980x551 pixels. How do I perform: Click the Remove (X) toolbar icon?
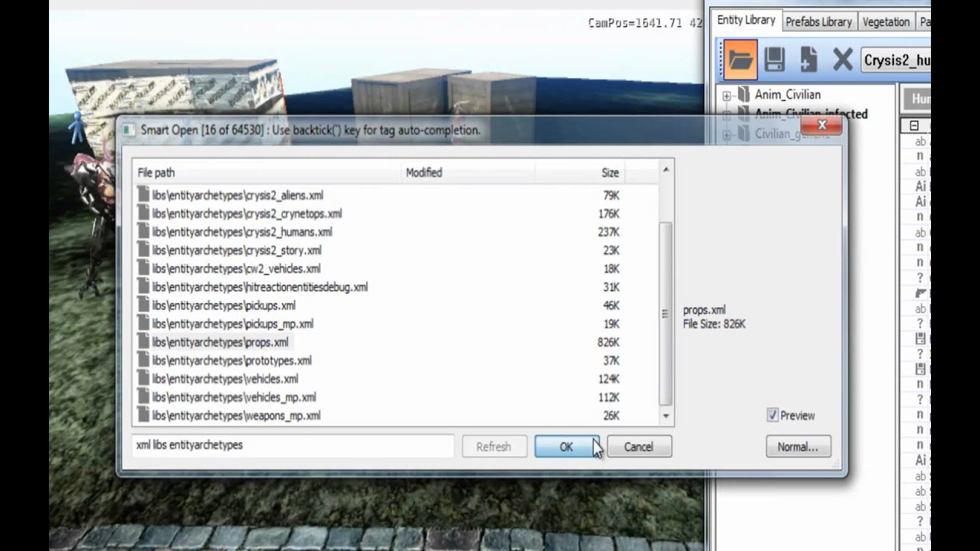(x=842, y=60)
